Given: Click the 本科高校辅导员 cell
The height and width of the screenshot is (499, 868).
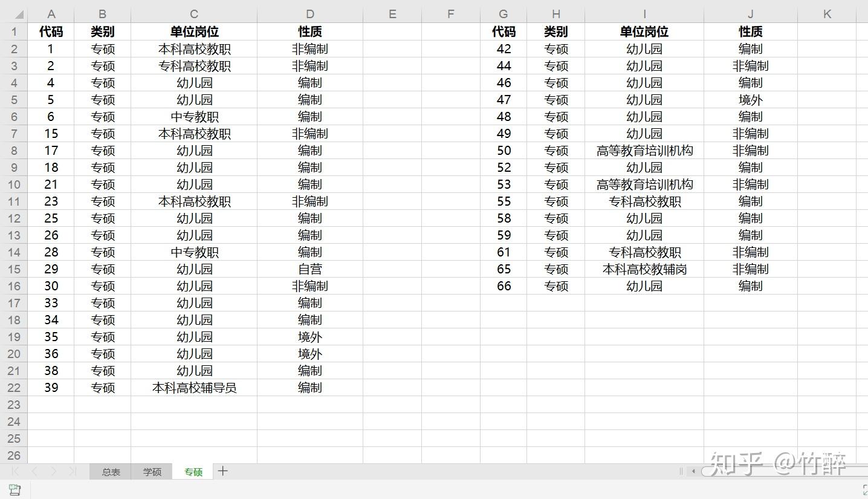Looking at the screenshot, I should click(x=194, y=388).
